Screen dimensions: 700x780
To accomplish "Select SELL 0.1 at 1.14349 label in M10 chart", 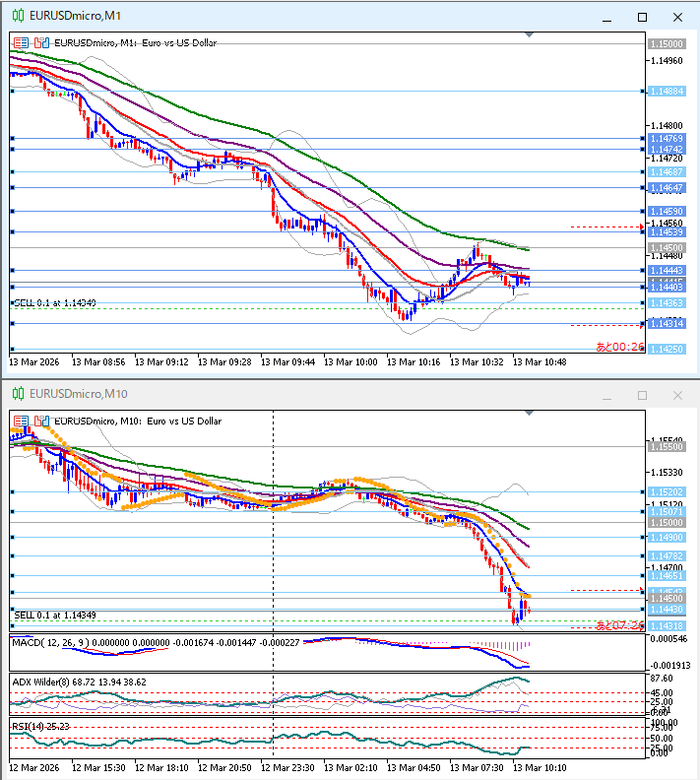I will (x=55, y=615).
